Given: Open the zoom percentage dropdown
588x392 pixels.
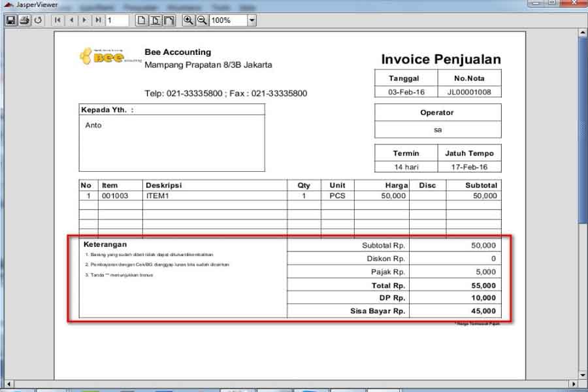Looking at the screenshot, I should pos(252,20).
